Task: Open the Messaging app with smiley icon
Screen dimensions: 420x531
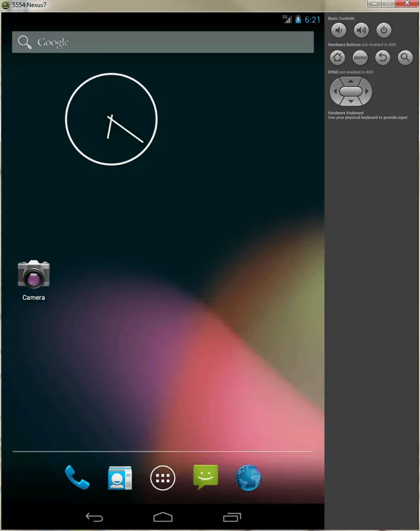Action: tap(205, 477)
